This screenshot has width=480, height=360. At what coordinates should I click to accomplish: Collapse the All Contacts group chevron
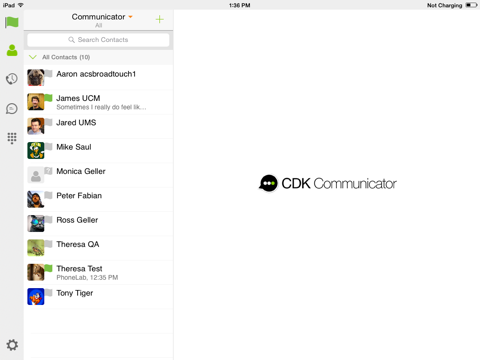[x=33, y=57]
